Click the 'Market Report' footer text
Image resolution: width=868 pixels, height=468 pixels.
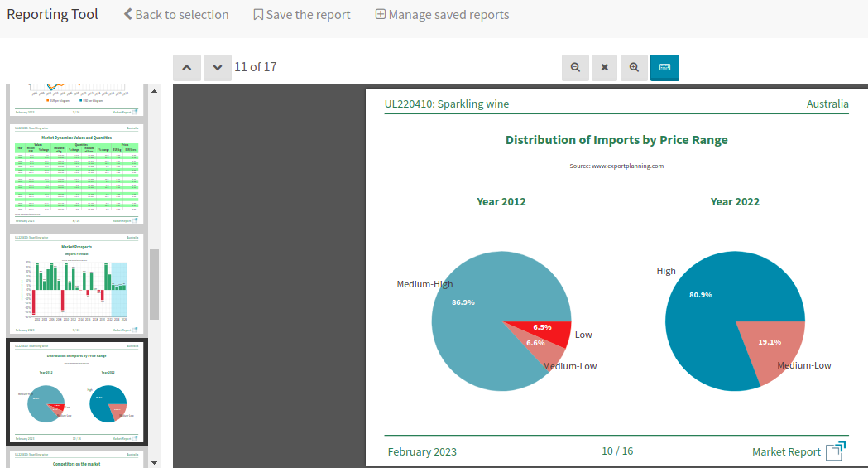pos(786,452)
